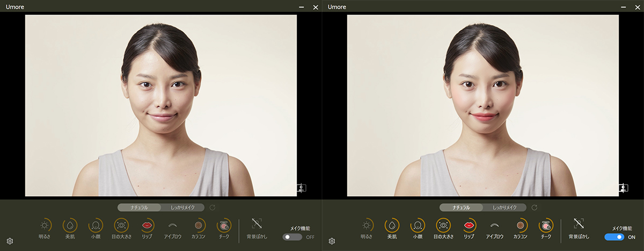This screenshot has height=251, width=644.
Task: Click the 小顔 face slimming icon in left window
Action: pyautogui.click(x=96, y=225)
